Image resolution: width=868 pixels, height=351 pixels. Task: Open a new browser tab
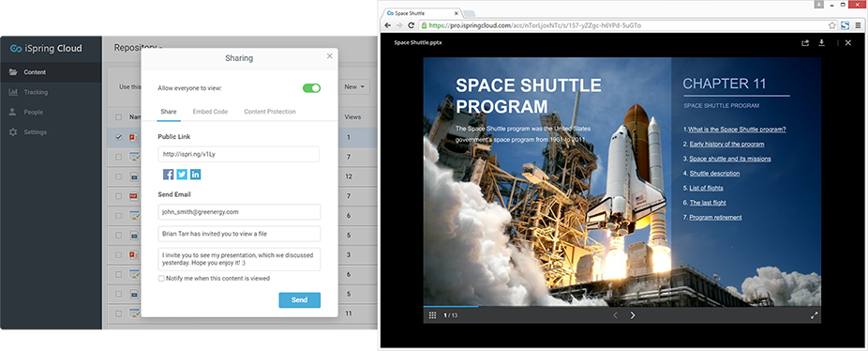pos(469,13)
